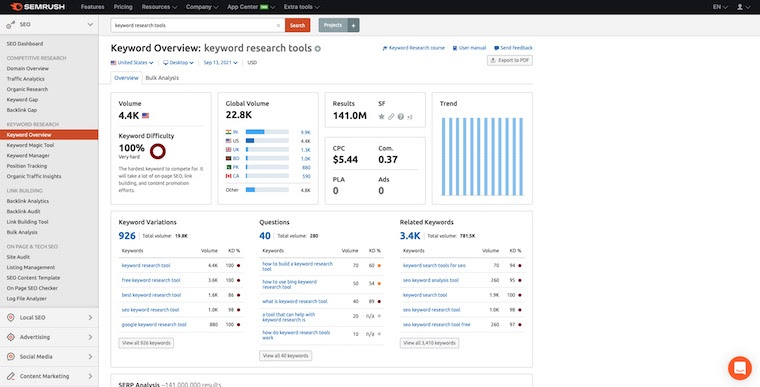Screen dimensions: 760x387
Task: Open the Keyword Research course link
Action: coord(413,48)
